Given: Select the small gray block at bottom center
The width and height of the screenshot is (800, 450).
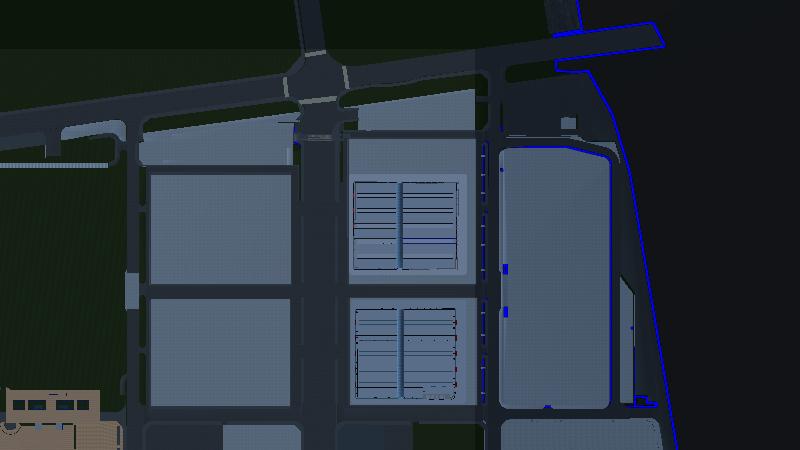Looking at the screenshot, I should (261, 437).
